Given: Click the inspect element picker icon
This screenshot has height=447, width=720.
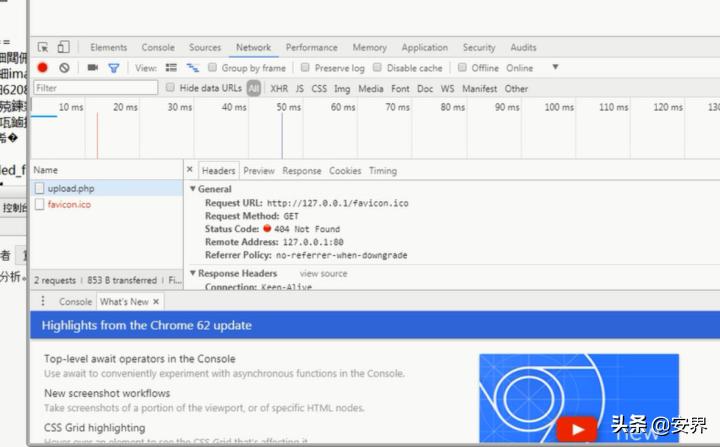Looking at the screenshot, I should point(43,47).
